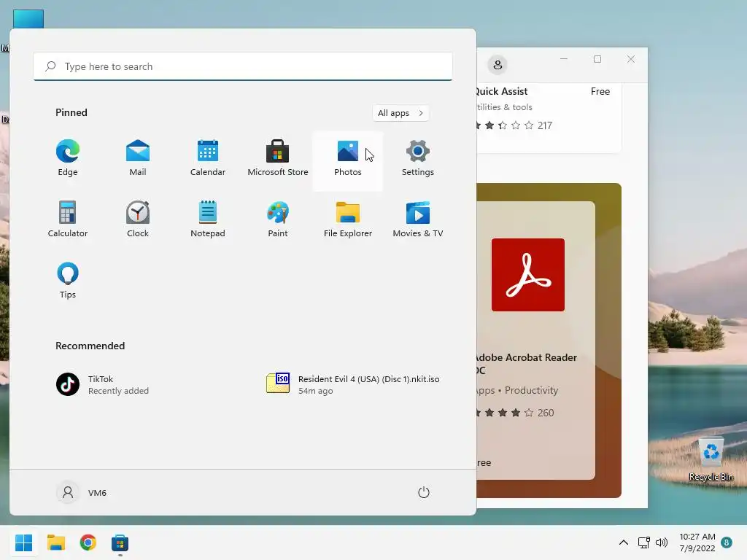Open the notification count badge
The image size is (747, 560).
click(727, 542)
